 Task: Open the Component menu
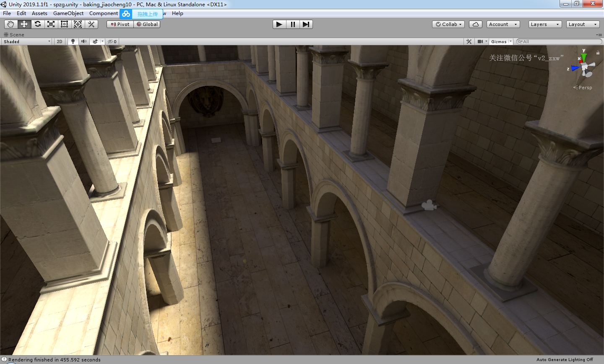[104, 13]
